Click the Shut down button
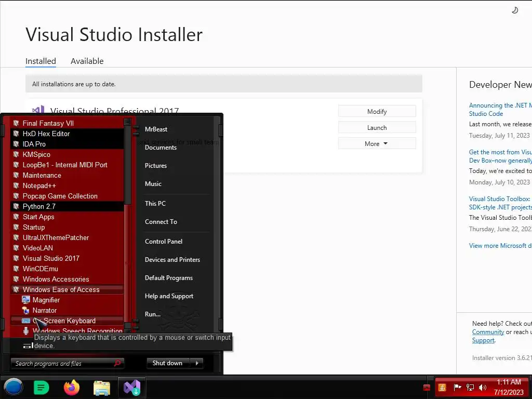This screenshot has width=532, height=399. [169, 363]
